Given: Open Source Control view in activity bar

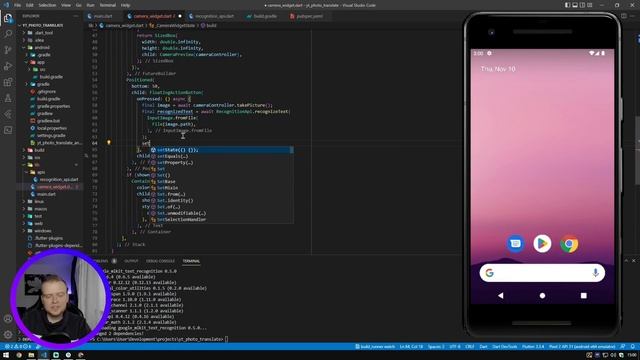Looking at the screenshot, I should (x=8, y=50).
